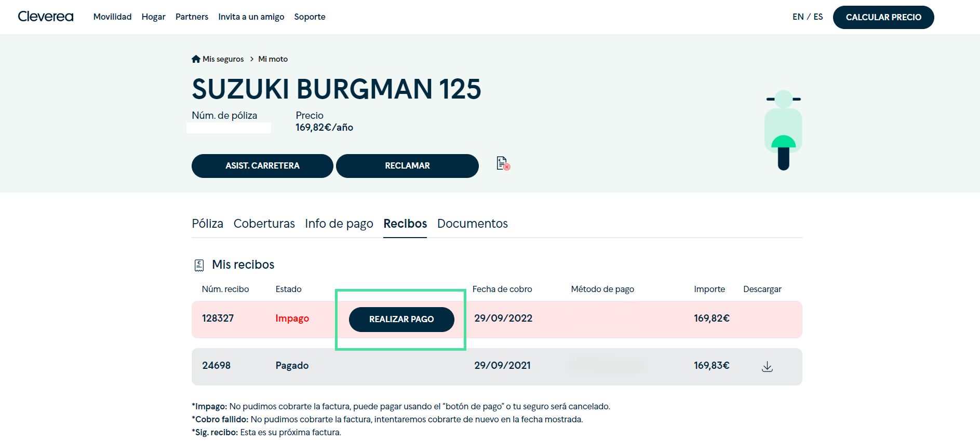Click the receipt icon beside Mis recibos

coord(199,265)
